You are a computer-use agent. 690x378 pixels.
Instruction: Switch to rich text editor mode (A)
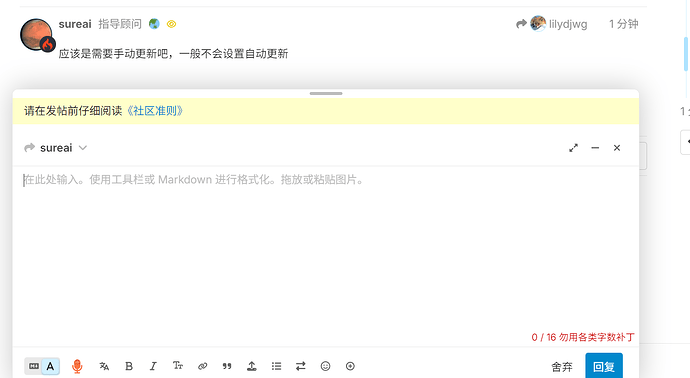click(x=51, y=366)
